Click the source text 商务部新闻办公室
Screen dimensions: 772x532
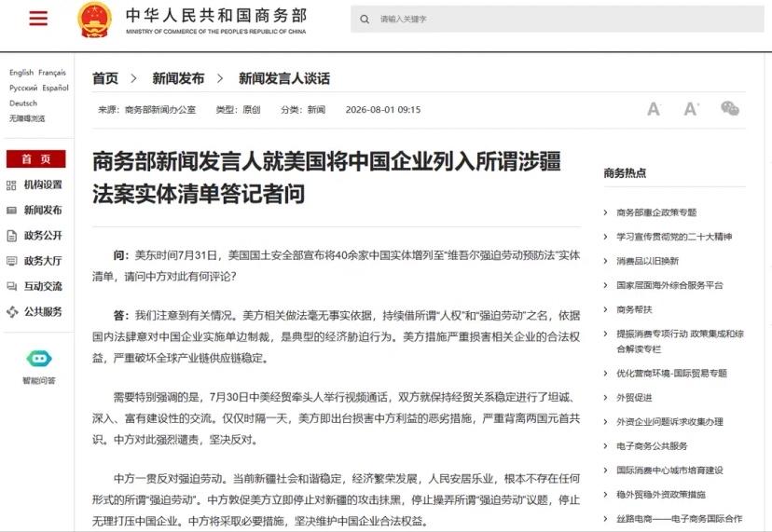[160, 109]
